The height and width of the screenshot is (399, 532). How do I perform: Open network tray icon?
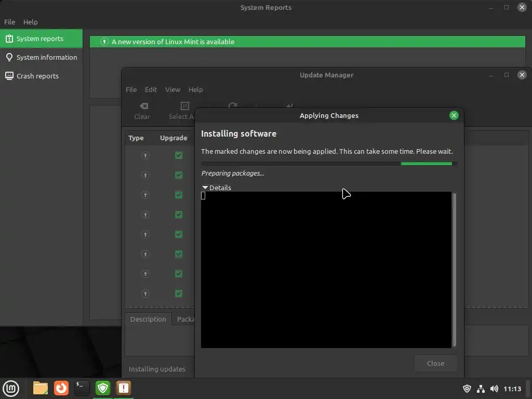(481, 389)
